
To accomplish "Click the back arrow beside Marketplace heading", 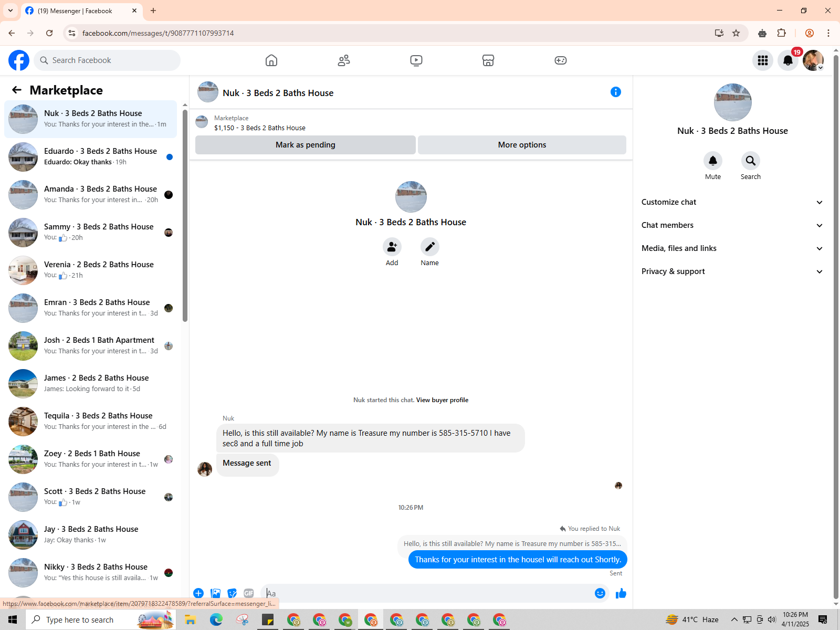I will click(x=17, y=90).
